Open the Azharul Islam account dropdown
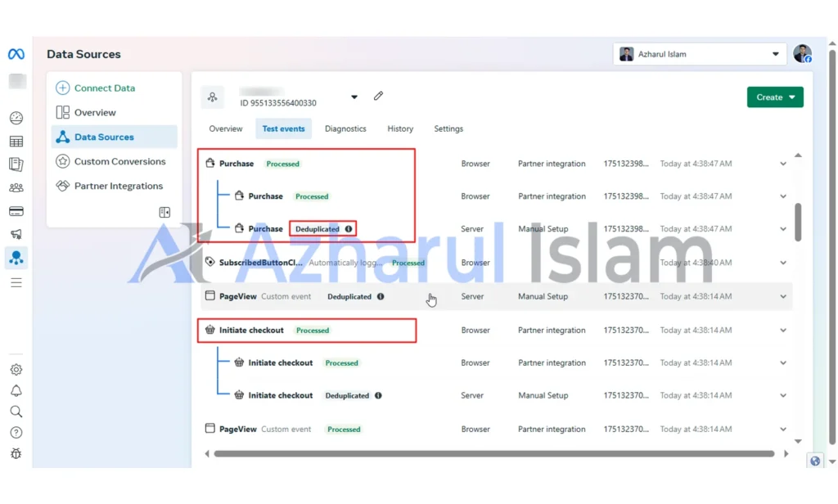Screen dimensions: 838x504 click(700, 54)
